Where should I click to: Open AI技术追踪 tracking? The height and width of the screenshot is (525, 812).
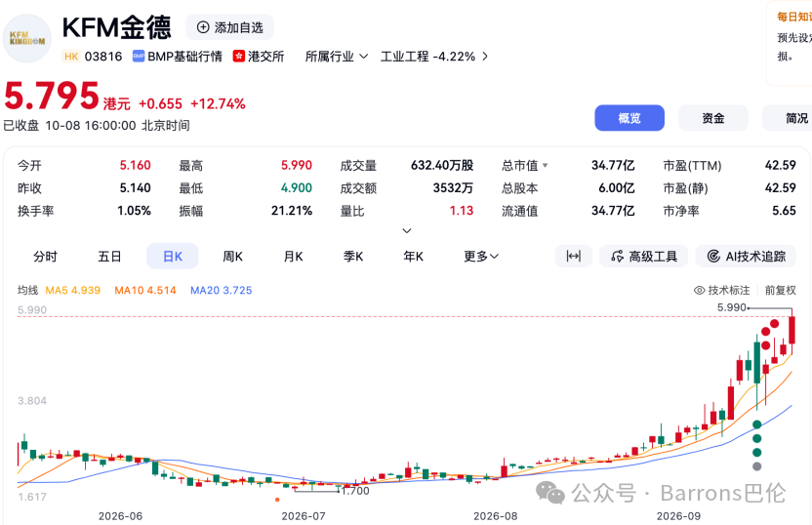tap(746, 257)
